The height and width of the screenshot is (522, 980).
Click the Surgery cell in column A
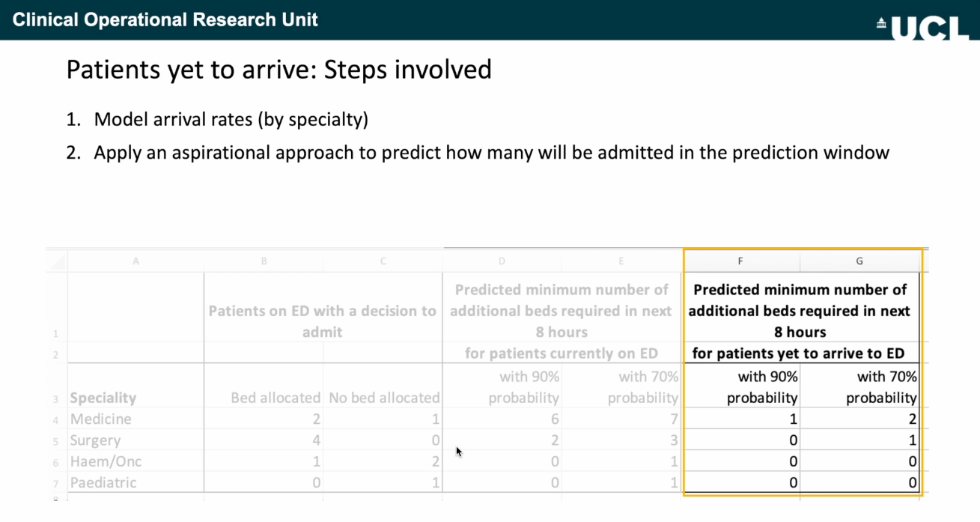tap(96, 440)
